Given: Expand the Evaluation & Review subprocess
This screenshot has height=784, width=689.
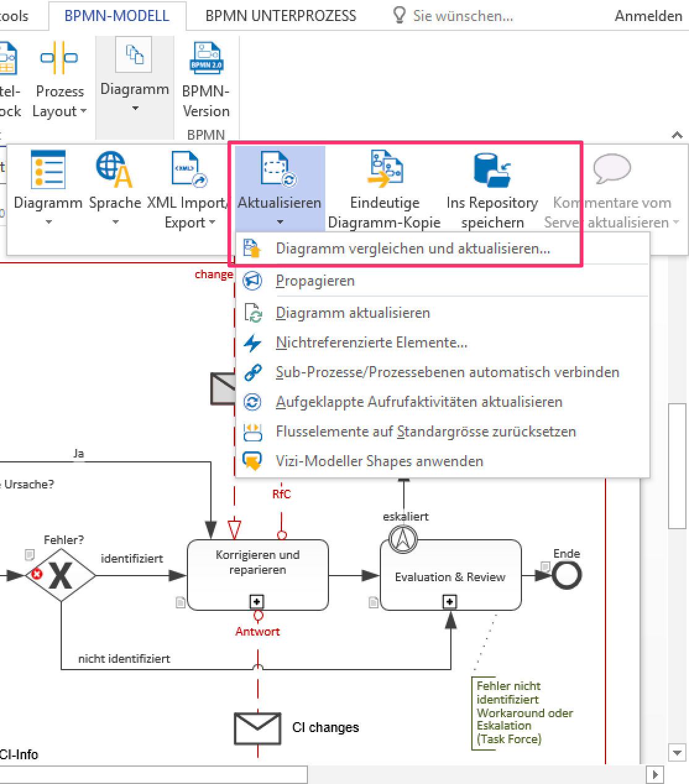Looking at the screenshot, I should coord(450,602).
